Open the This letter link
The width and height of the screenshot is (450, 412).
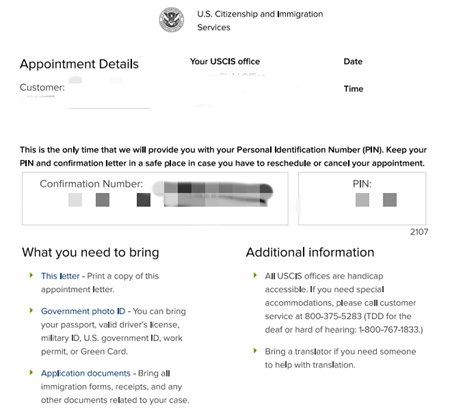point(60,276)
